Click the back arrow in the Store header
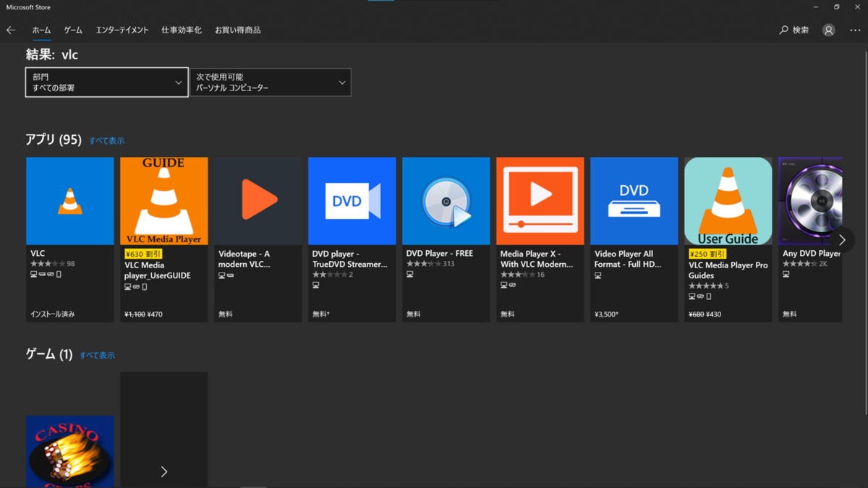The width and height of the screenshot is (868, 488). pos(11,30)
